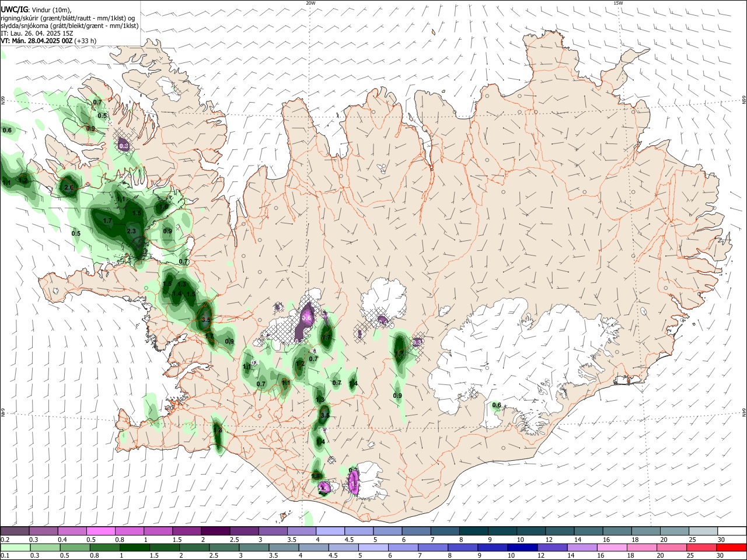The height and width of the screenshot is (560, 747).
Task: Select the rain-scale swatch starting at 3.5
Action: pyautogui.click(x=284, y=547)
